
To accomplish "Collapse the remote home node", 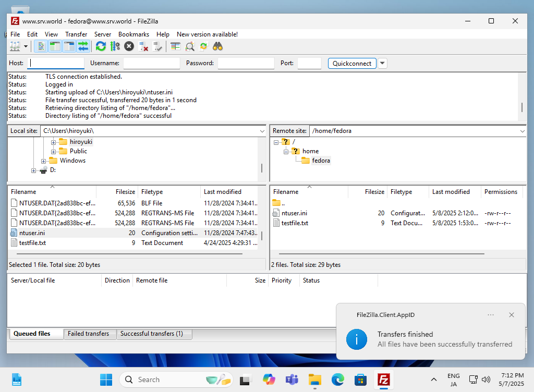I will point(286,151).
